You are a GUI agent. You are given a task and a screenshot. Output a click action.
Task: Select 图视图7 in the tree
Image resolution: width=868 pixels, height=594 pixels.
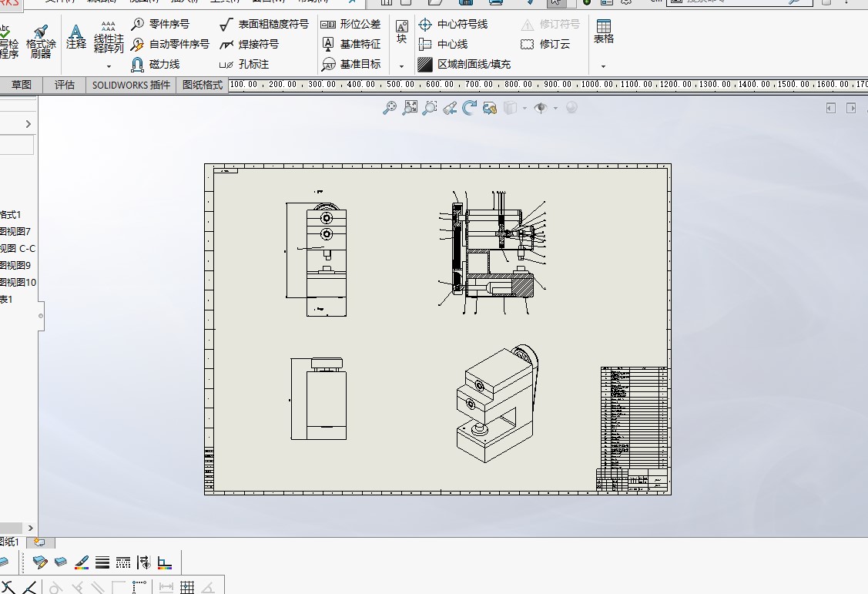(x=15, y=231)
